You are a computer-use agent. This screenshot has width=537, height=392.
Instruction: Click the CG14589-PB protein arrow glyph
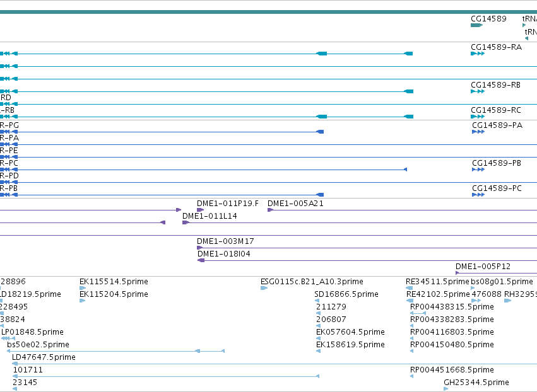point(478,170)
